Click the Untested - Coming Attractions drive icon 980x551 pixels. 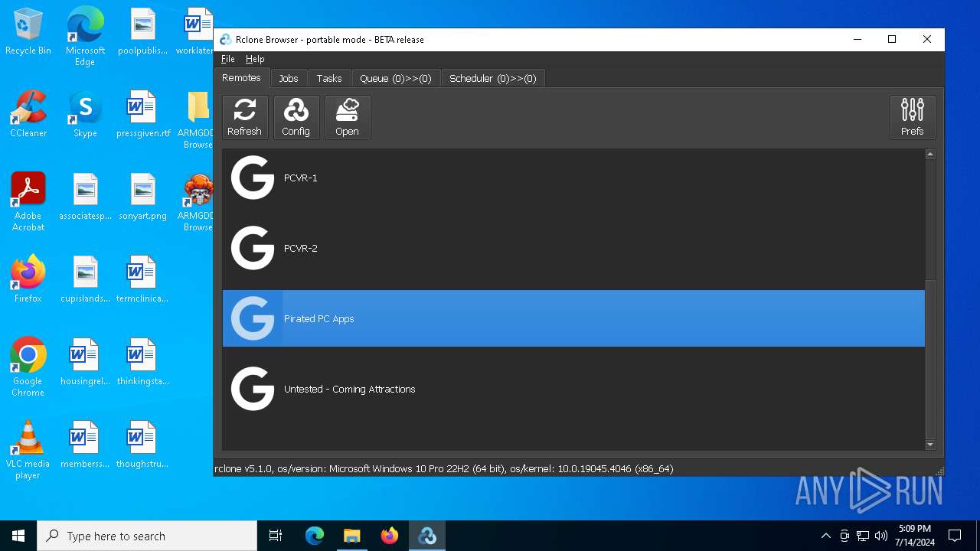pyautogui.click(x=253, y=389)
